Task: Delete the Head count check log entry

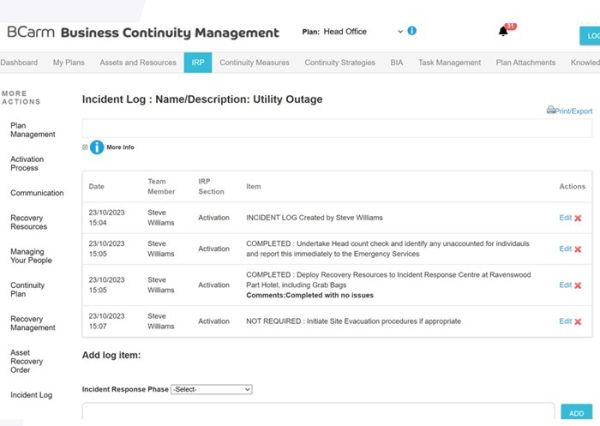Action: (578, 249)
